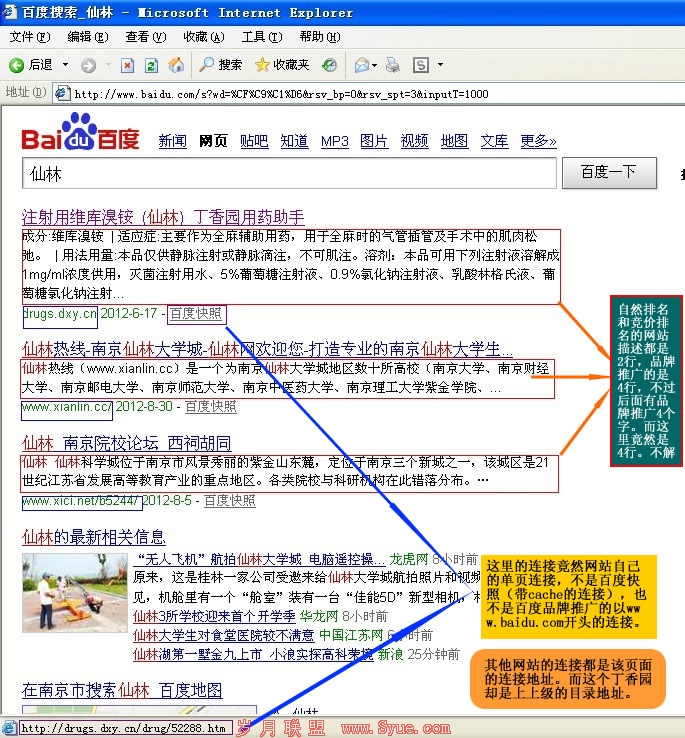Open 仙林的最新相关信息 heading link
The height and width of the screenshot is (738, 685).
(x=94, y=537)
